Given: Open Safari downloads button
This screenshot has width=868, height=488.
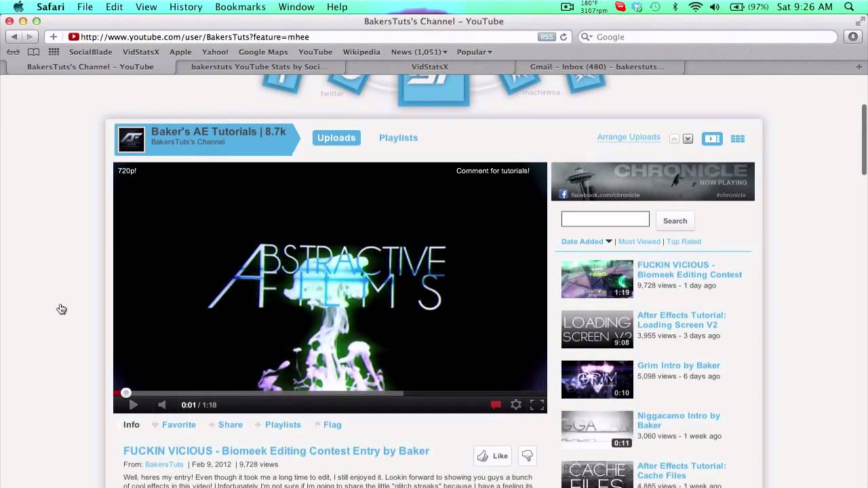Looking at the screenshot, I should tap(853, 37).
